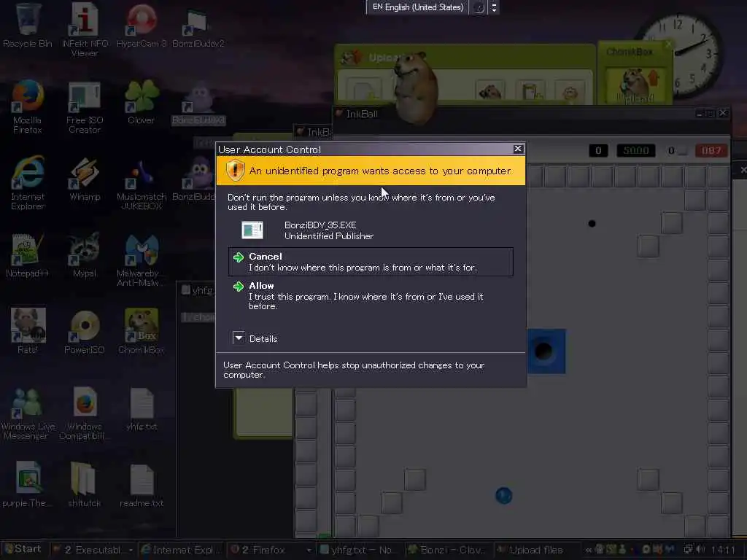747x560 pixels.
Task: Open INFekt NFO Viewer shortcut
Action: (x=85, y=28)
